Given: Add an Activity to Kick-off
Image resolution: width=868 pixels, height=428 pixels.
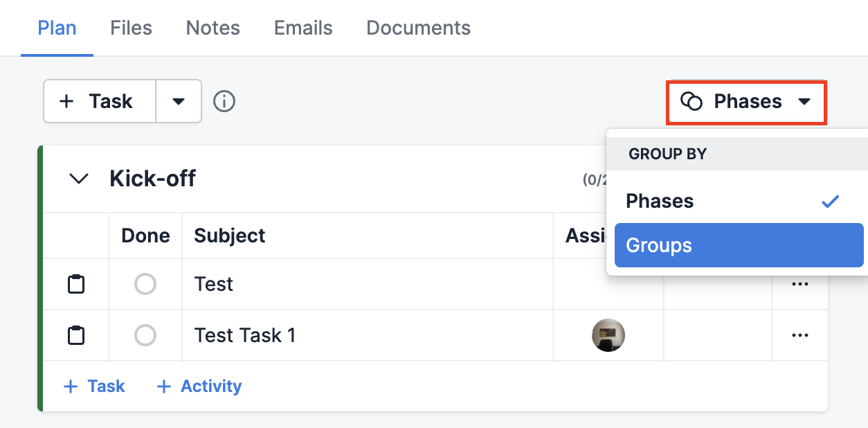Looking at the screenshot, I should (199, 386).
